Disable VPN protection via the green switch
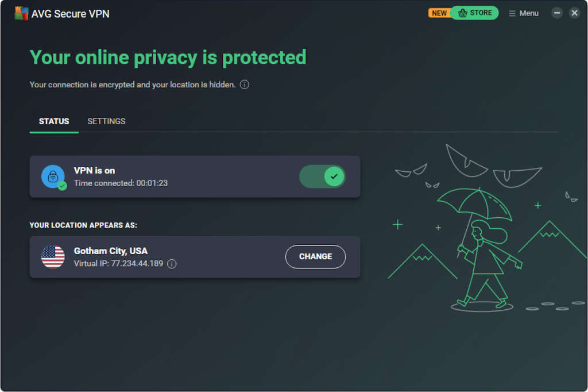 (322, 176)
